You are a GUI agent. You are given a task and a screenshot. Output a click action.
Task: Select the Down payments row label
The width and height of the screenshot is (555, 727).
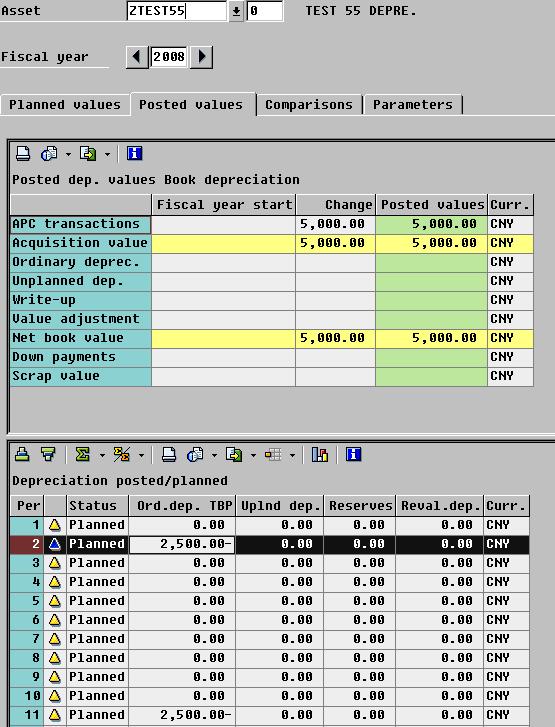coord(81,357)
